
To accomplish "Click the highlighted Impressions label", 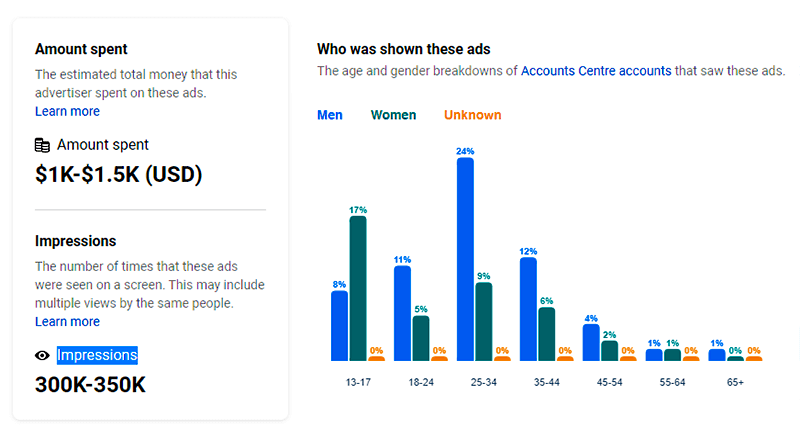I will click(x=97, y=355).
